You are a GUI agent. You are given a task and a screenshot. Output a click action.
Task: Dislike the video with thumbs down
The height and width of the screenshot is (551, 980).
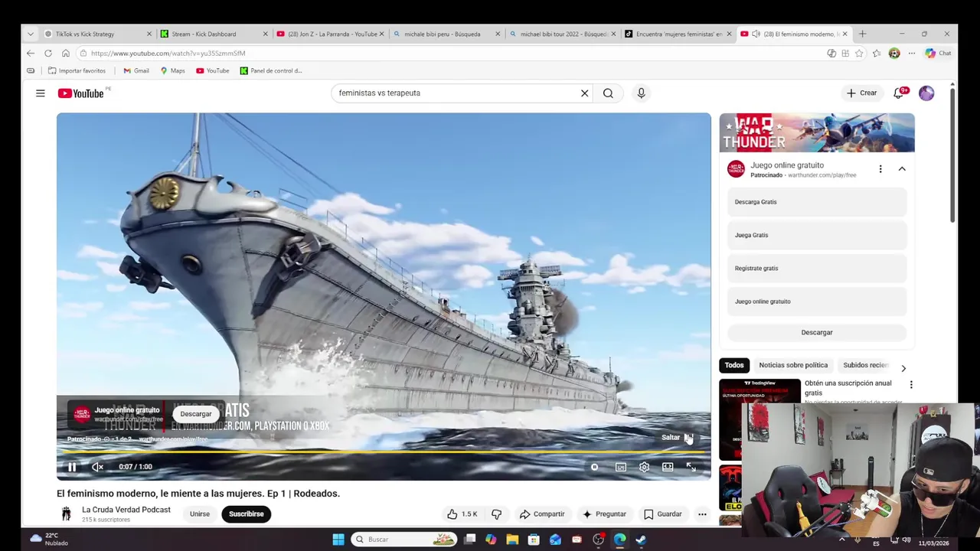pos(496,514)
